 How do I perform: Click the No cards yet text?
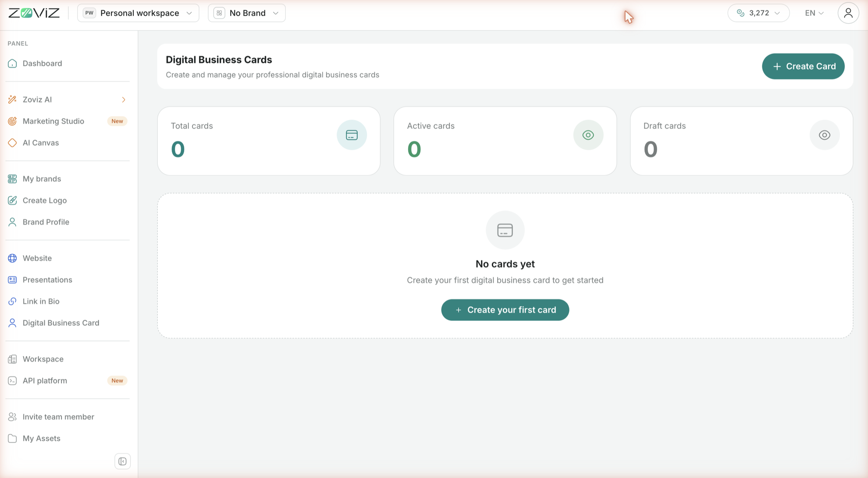pos(505,264)
